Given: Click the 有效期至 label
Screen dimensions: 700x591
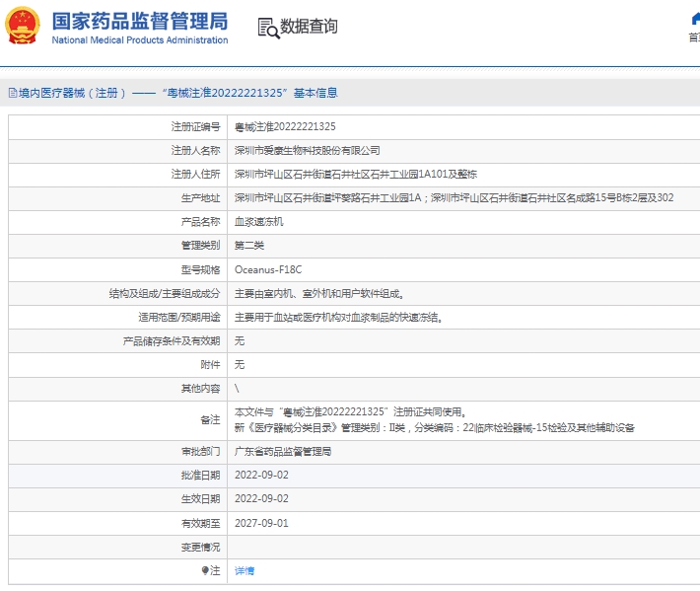Looking at the screenshot, I should pos(200,524).
